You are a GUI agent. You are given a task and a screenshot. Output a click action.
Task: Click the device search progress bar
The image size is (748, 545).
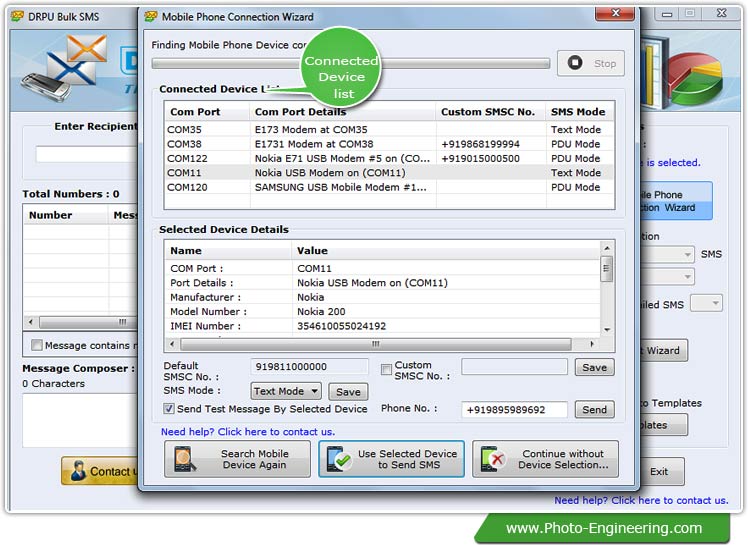(351, 63)
